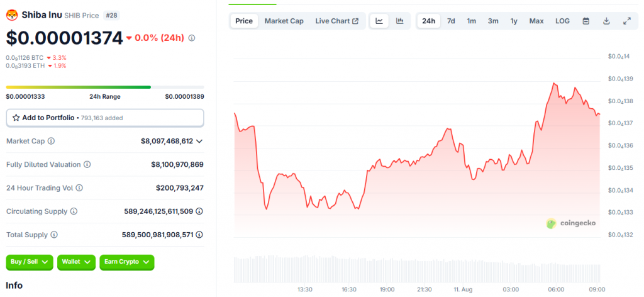Open Live Chart in new window
644x297 pixels.
[x=337, y=21]
